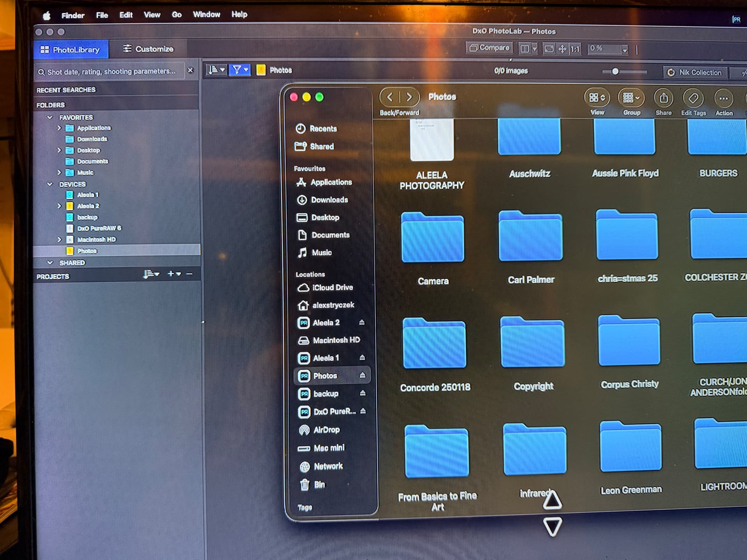747x560 pixels.
Task: Switch to the Customize tab
Action: click(x=148, y=49)
